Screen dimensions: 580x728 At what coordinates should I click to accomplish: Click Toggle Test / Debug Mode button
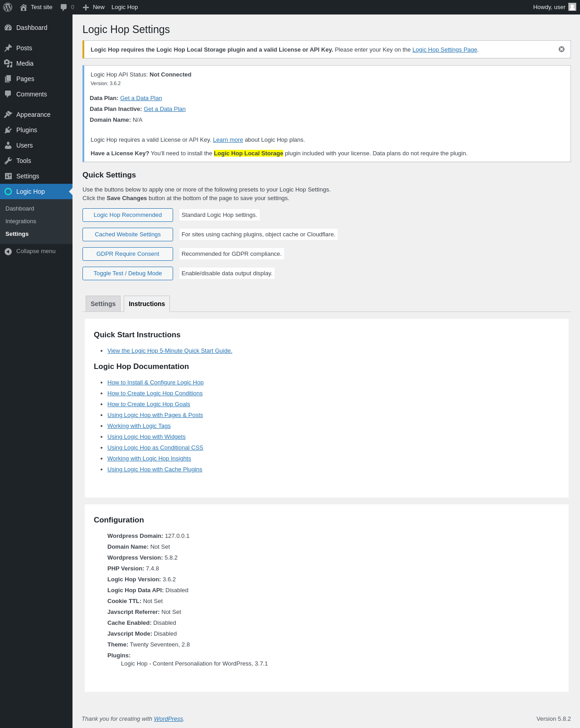pos(128,273)
